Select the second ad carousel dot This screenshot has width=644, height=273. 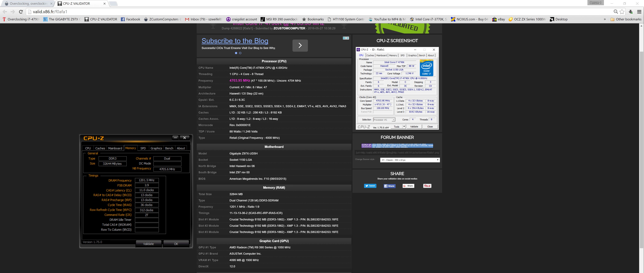[x=240, y=53]
